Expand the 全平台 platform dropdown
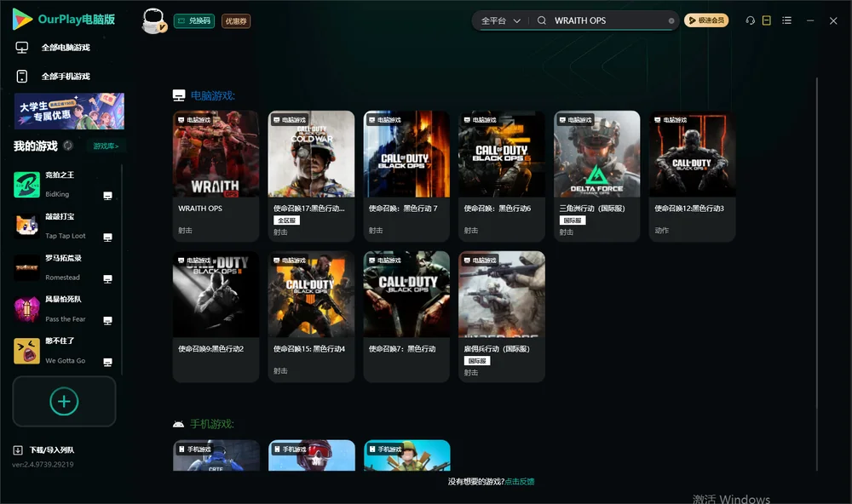852x504 pixels. click(x=500, y=20)
